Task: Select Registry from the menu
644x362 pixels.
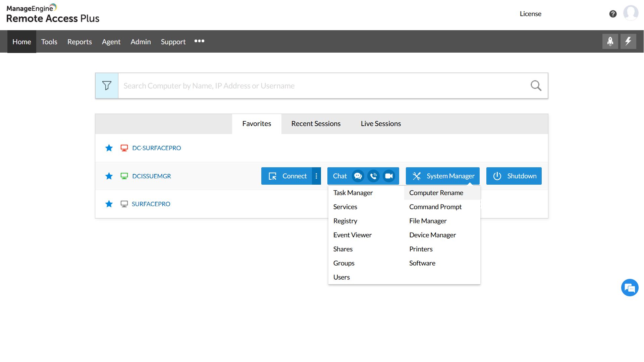Action: point(345,221)
